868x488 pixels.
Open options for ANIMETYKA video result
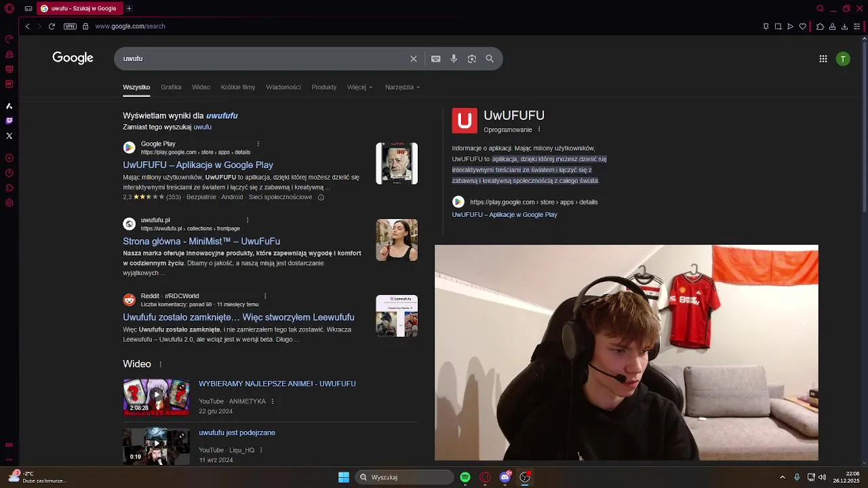[273, 401]
